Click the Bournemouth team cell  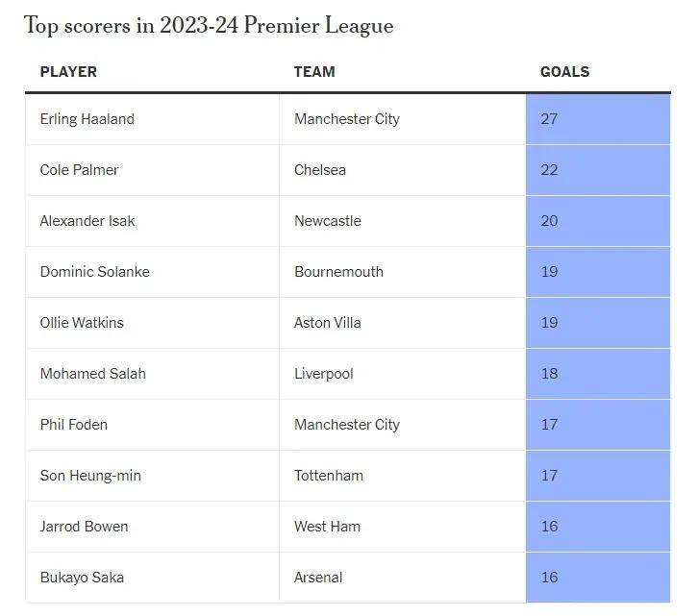[x=403, y=272]
